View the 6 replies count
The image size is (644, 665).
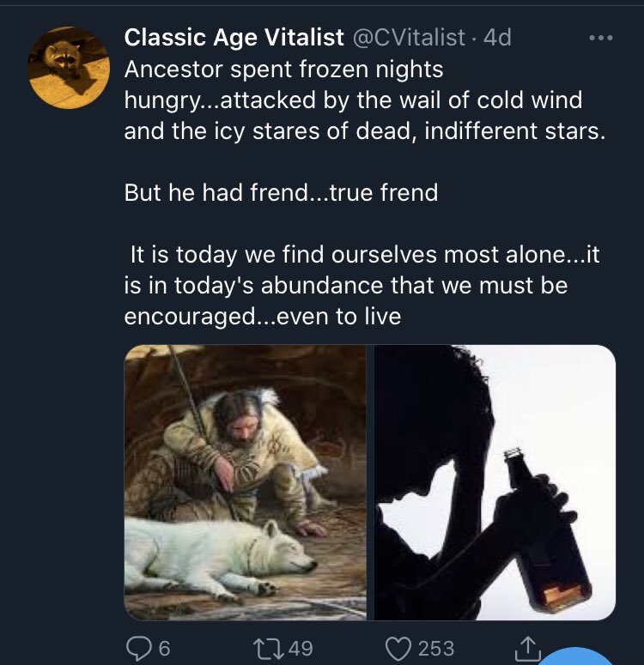(x=164, y=649)
